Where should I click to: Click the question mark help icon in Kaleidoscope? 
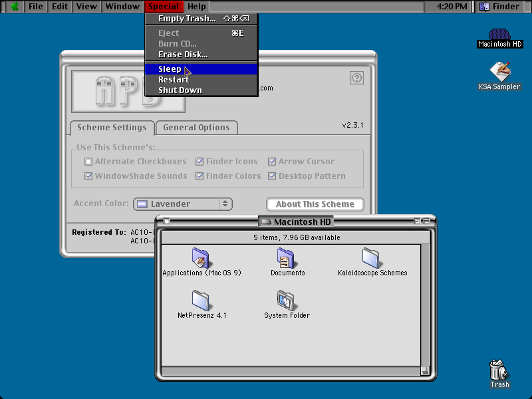[356, 78]
